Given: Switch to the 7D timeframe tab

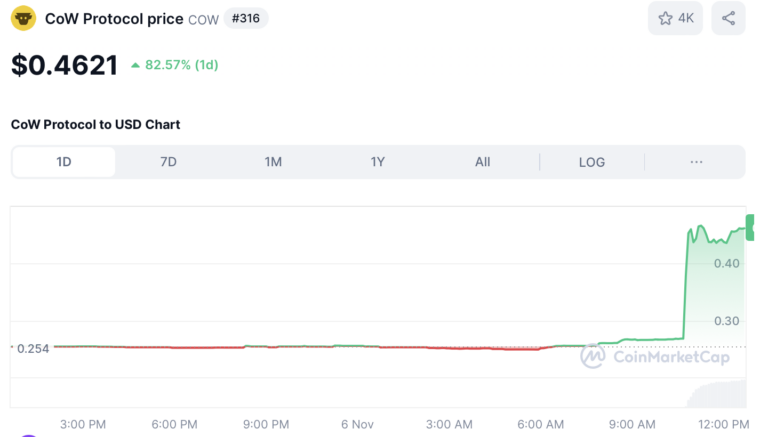Looking at the screenshot, I should [x=168, y=162].
